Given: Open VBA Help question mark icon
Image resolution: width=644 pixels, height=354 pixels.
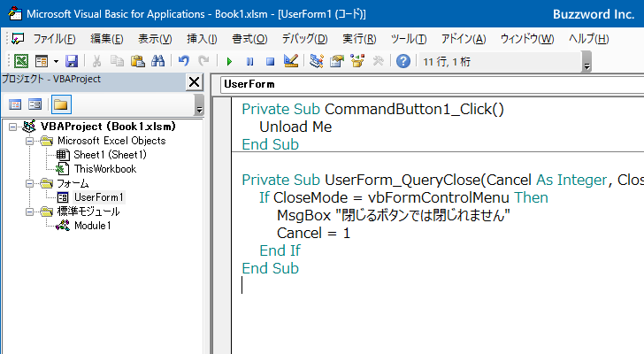Looking at the screenshot, I should (x=402, y=61).
